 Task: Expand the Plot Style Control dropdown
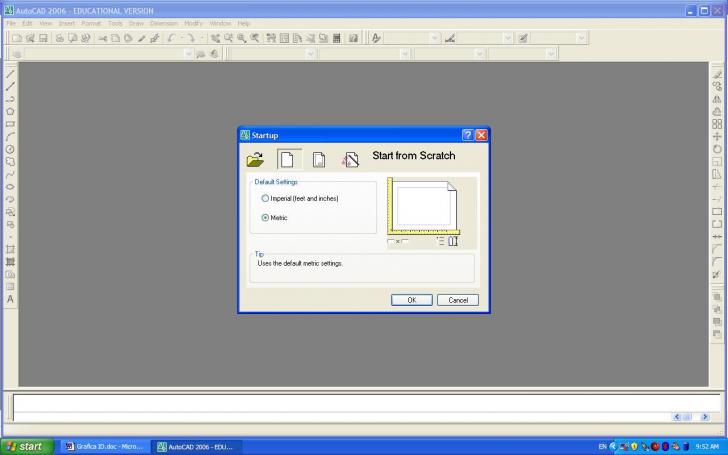coord(551,54)
